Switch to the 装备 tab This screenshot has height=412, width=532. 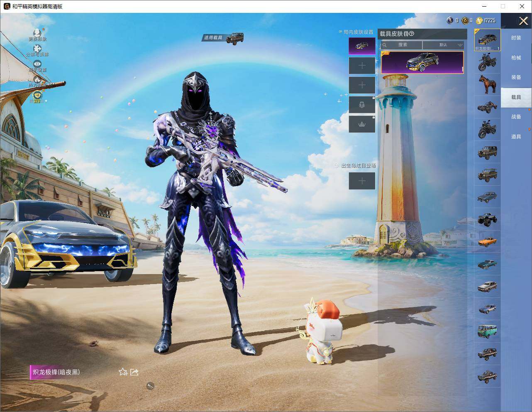click(516, 77)
